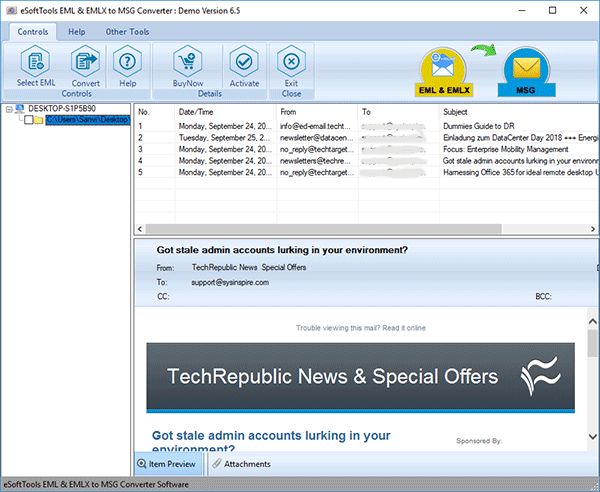
Task: Sort by the From column header
Action: (317, 112)
